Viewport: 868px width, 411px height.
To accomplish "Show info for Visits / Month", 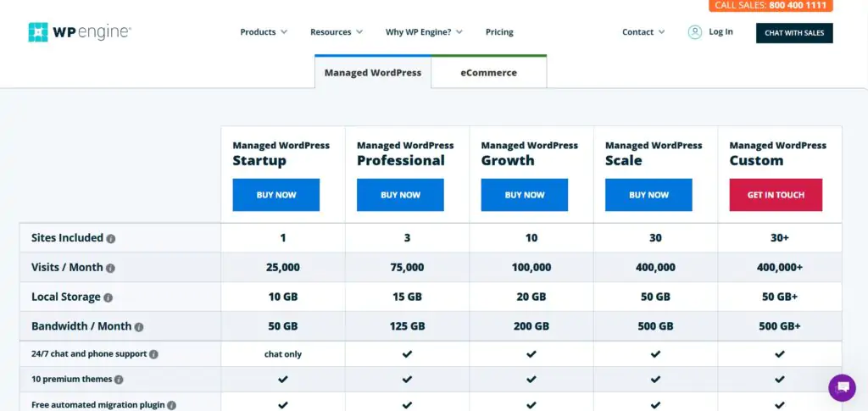I will 110,269.
